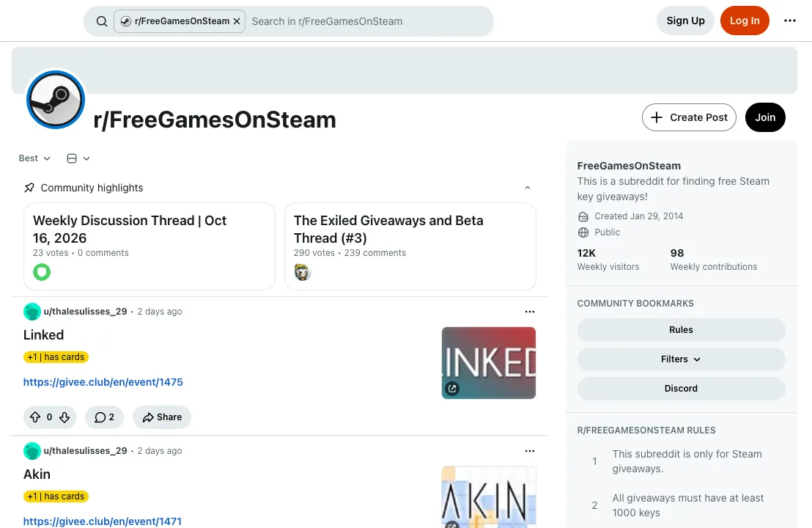Share the Linked post
The width and height of the screenshot is (812, 528).
click(x=162, y=417)
